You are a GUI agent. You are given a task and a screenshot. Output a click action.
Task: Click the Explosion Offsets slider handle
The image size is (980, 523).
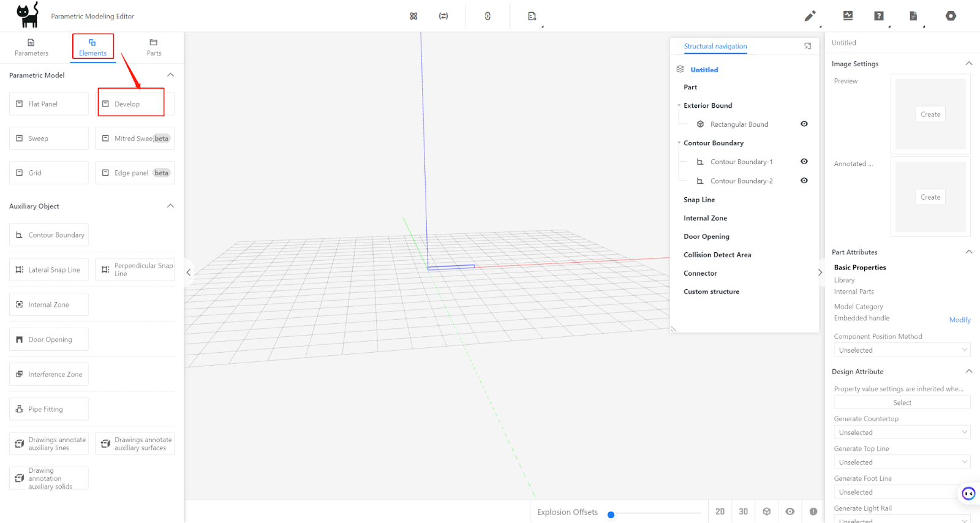click(x=611, y=514)
